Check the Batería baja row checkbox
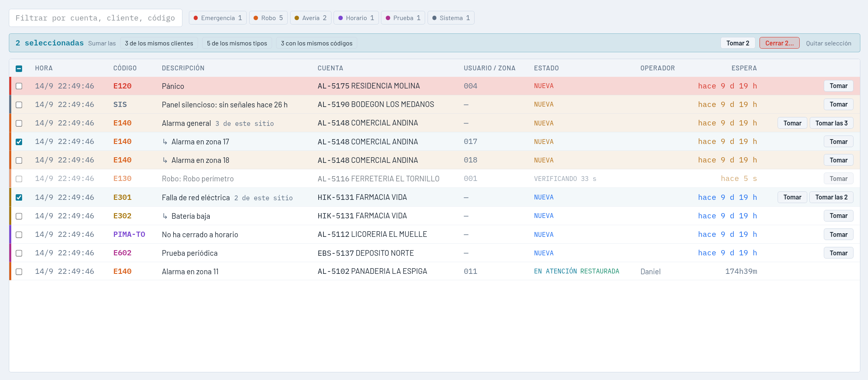Screen dimensions: 868x380 click(19, 216)
